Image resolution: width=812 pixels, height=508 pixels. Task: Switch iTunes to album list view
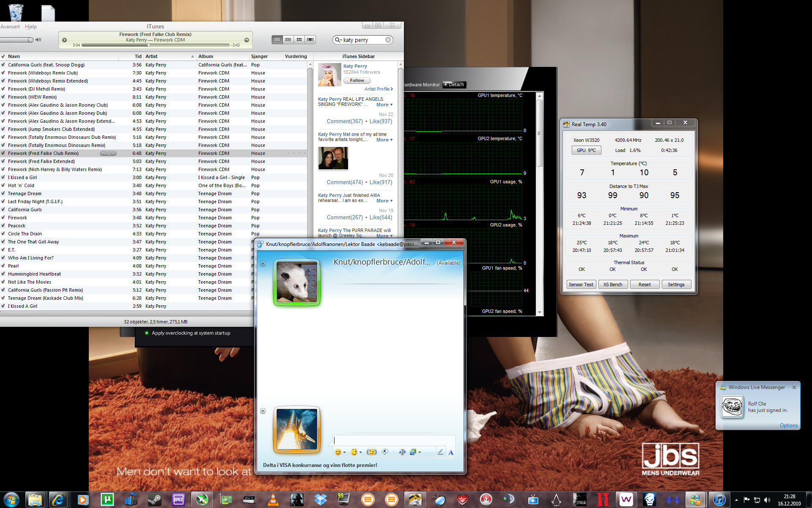click(x=288, y=40)
